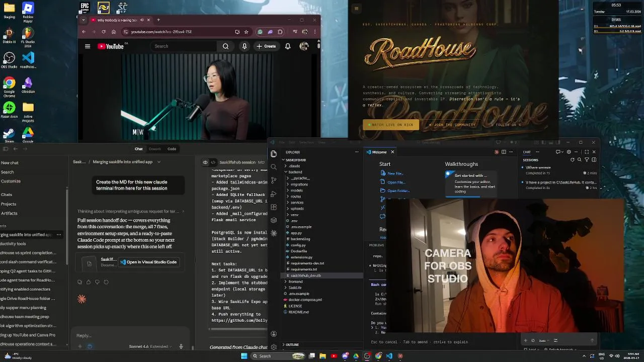Toggle the code view for the Sasklifehub session artifact
Viewport: 644px width, 362px height.
click(213, 162)
